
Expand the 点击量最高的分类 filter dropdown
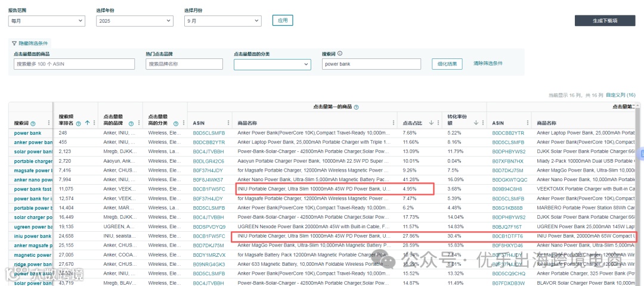tap(273, 64)
